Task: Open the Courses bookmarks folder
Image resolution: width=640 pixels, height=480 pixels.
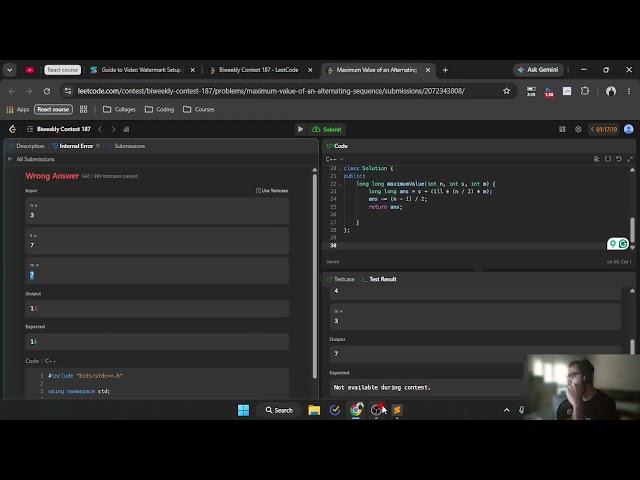Action: click(199, 109)
